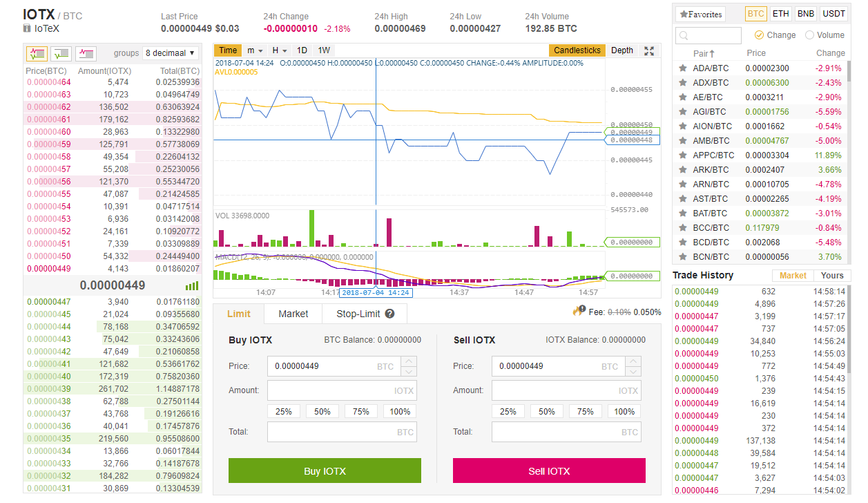Select the USDT market tab

(x=834, y=14)
